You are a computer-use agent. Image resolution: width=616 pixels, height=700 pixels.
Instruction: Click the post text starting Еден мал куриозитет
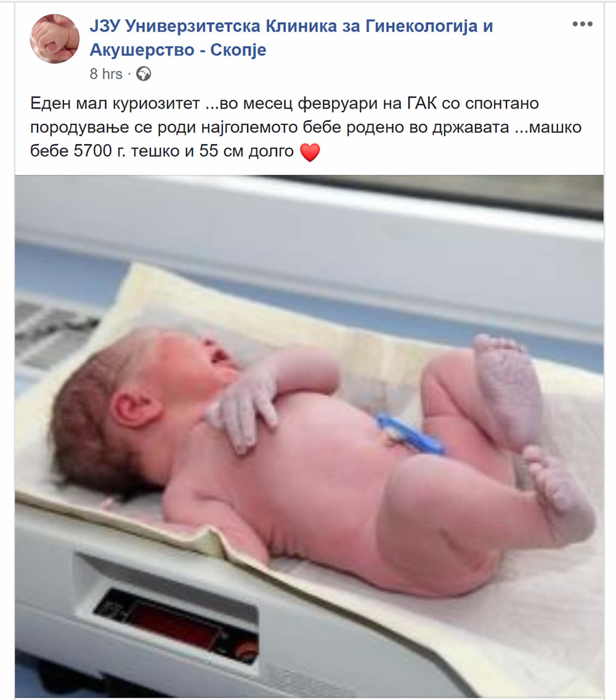(x=306, y=127)
